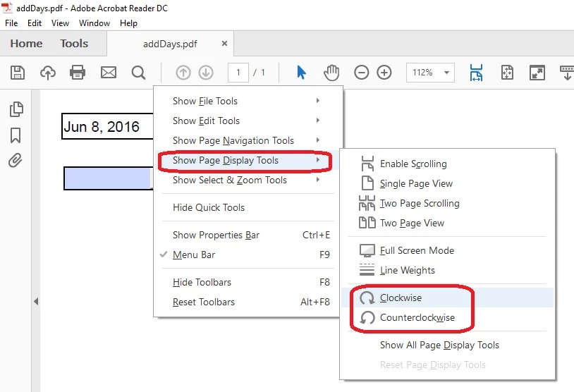Click the Fit Width scrolling icon

tap(476, 73)
